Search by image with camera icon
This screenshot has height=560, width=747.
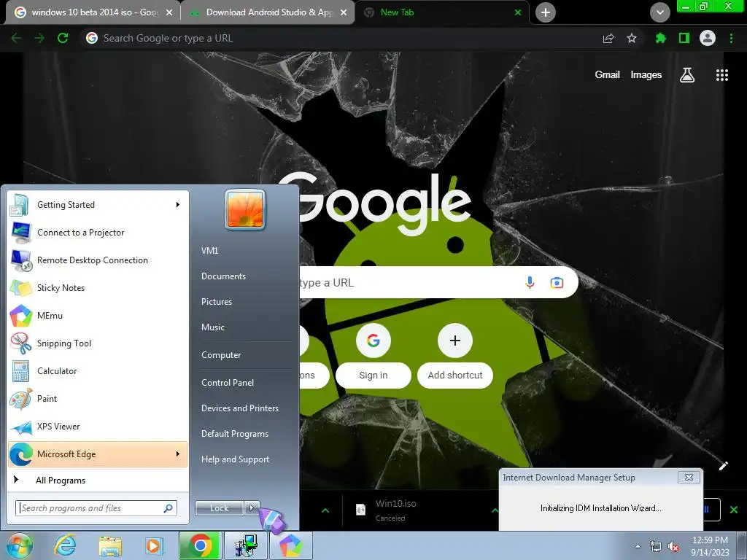(x=557, y=282)
